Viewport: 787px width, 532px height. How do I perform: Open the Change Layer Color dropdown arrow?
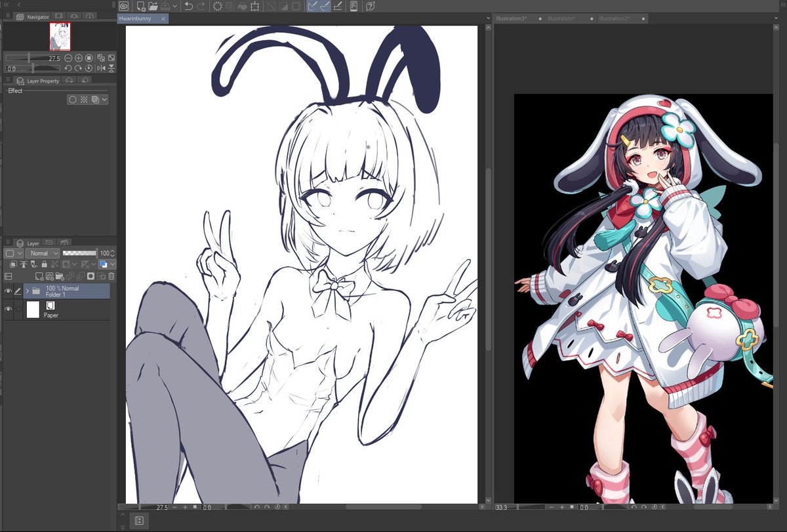[x=112, y=264]
